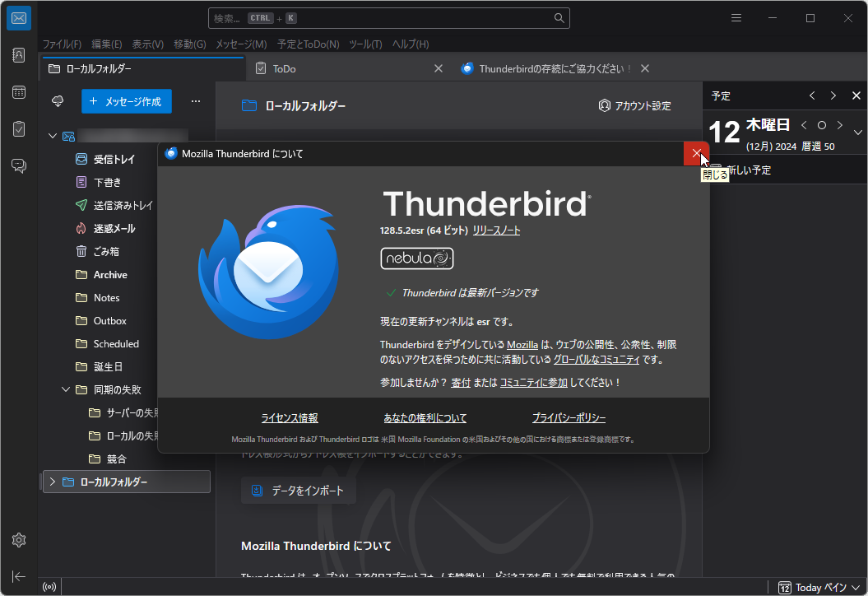Collapse the spaces toolbar arrow
This screenshot has height=596, width=868.
point(18,576)
